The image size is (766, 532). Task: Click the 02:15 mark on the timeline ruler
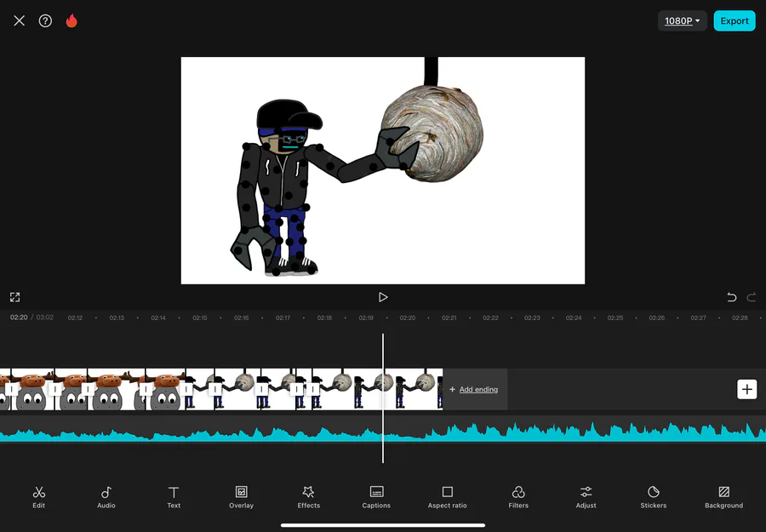200,317
